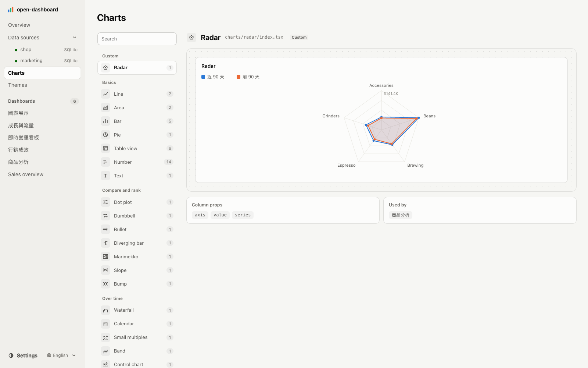This screenshot has width=588, height=368.
Task: Click the Accessories axis label
Action: (x=381, y=85)
